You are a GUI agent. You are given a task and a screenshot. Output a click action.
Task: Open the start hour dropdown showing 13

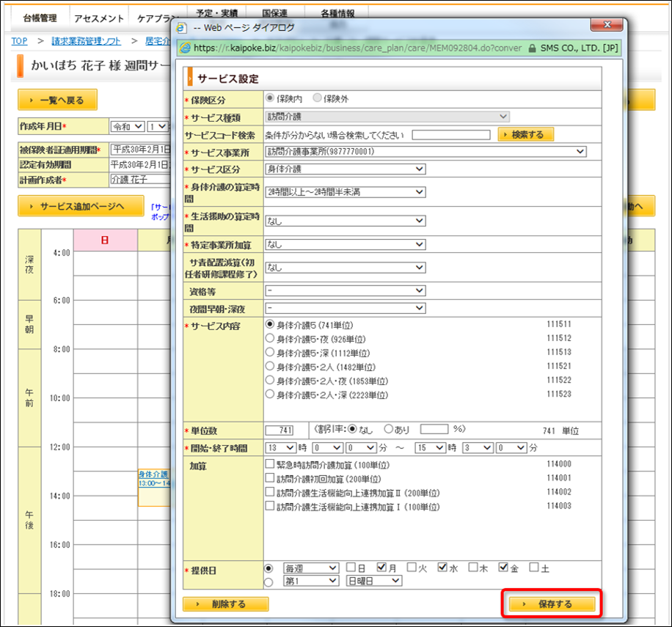pos(281,447)
